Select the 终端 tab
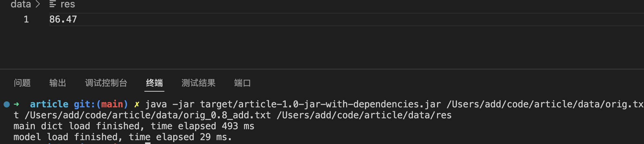 point(154,83)
